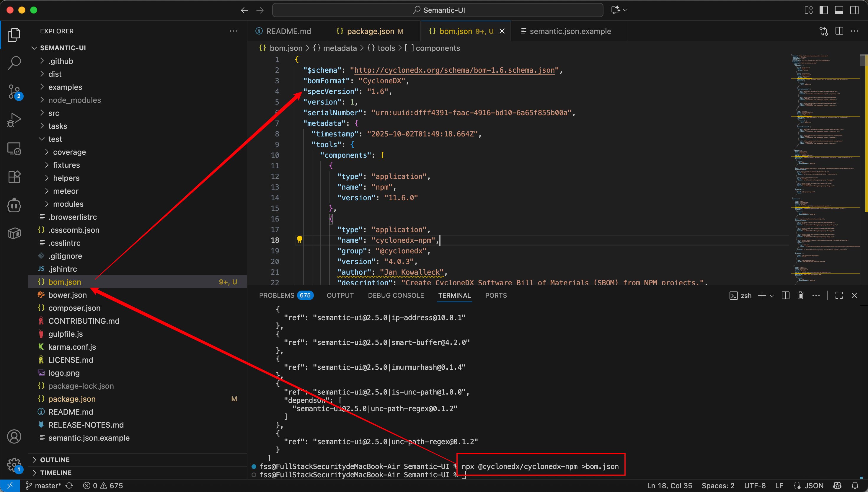The image size is (868, 492).
Task: Open the Search view in activity bar
Action: [x=14, y=63]
